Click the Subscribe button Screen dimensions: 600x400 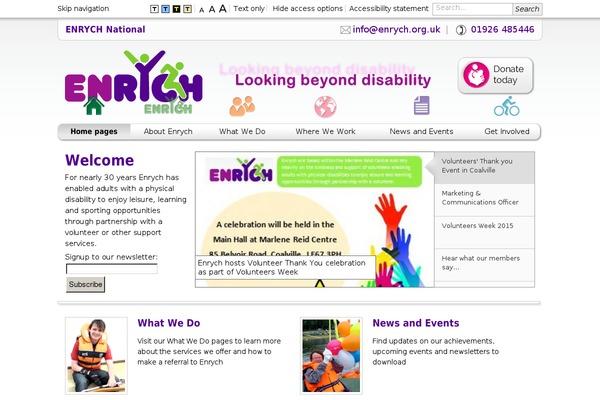coord(85,284)
